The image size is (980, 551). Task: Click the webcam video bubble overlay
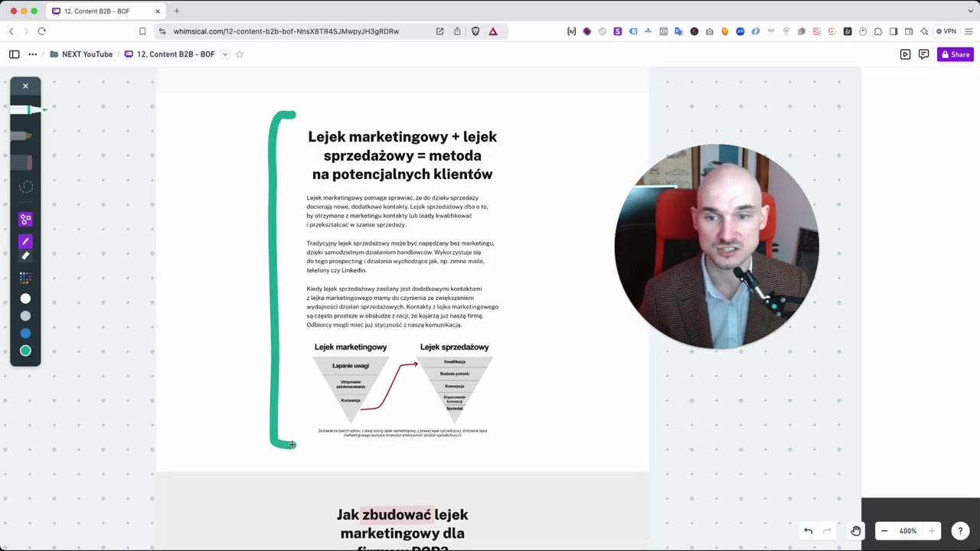pyautogui.click(x=717, y=246)
